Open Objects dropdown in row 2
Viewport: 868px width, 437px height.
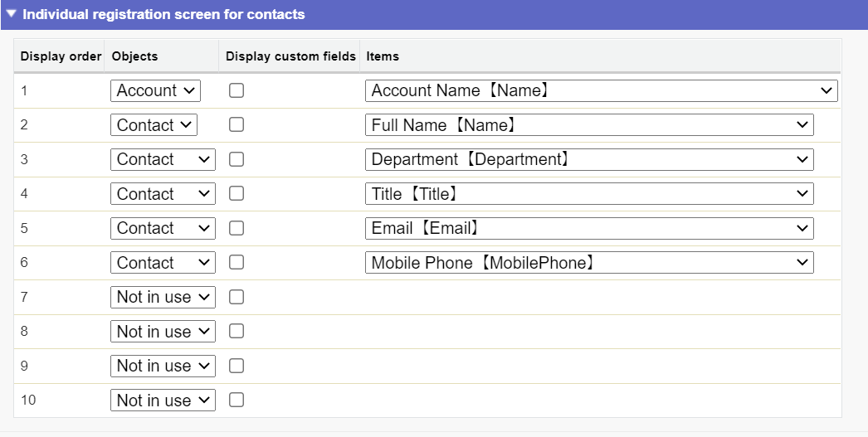[154, 125]
